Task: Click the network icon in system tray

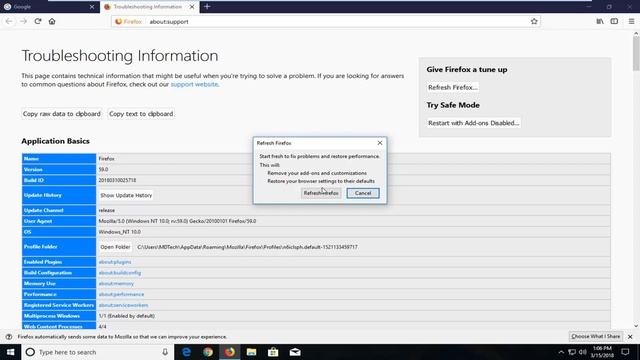Action: click(572, 352)
